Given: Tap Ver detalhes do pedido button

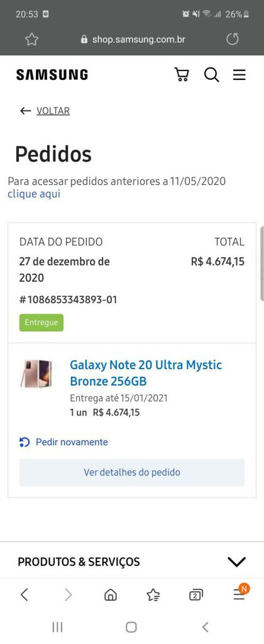Looking at the screenshot, I should click(x=132, y=472).
